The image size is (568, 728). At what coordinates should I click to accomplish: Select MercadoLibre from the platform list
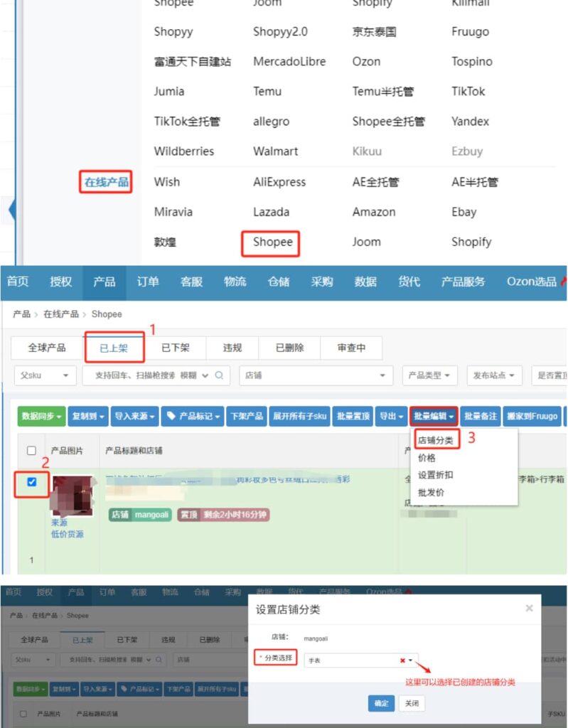point(289,61)
